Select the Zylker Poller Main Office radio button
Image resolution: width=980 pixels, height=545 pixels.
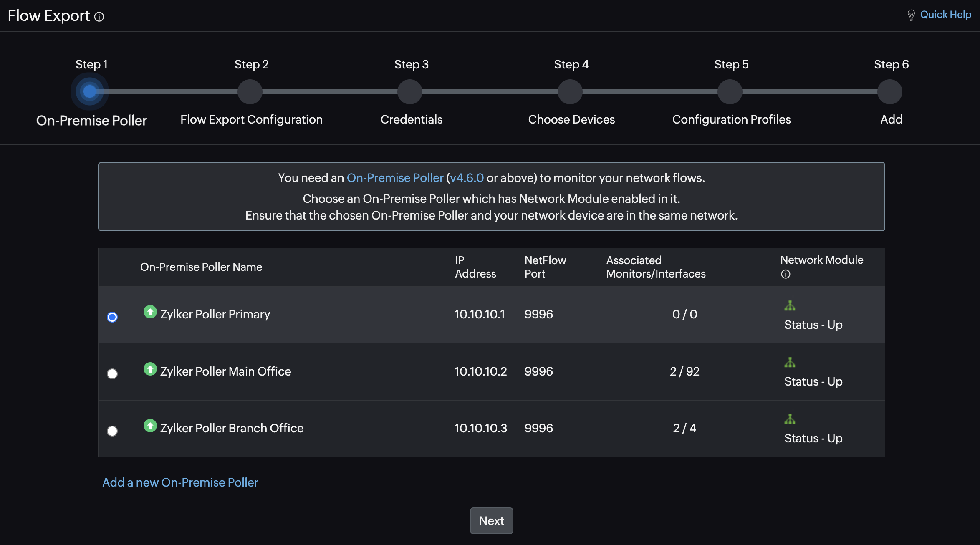point(112,374)
